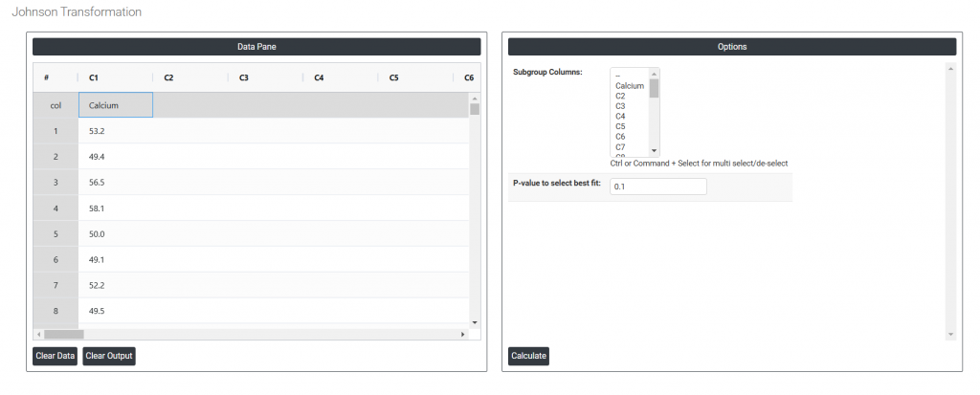Click Options panel scroll-up arrow
This screenshot has height=395, width=980.
click(950, 69)
